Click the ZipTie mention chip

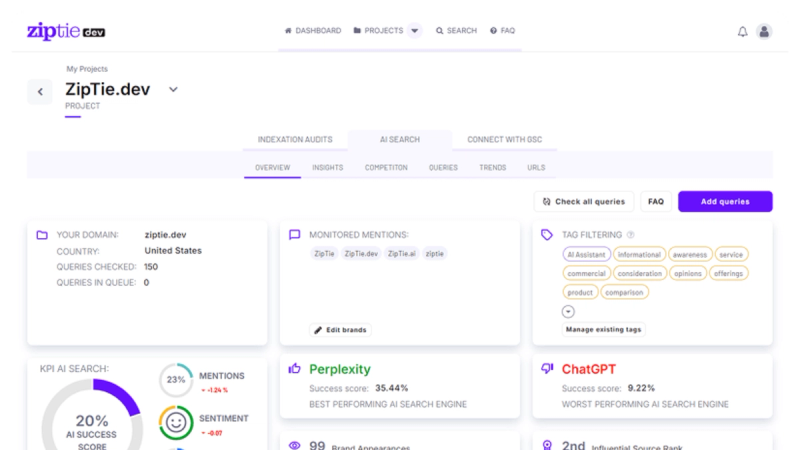tap(324, 254)
